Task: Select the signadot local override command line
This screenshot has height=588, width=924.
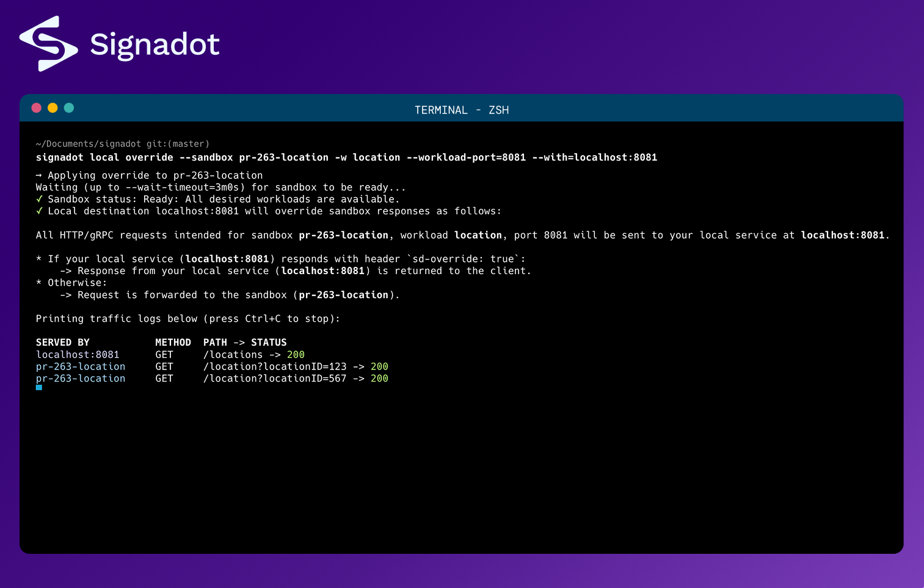Action: coord(346,157)
